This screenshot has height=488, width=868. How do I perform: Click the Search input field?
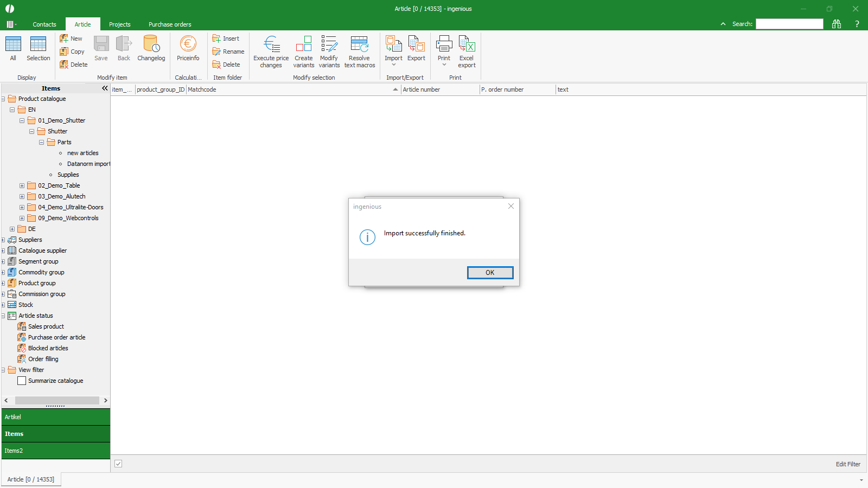click(789, 24)
